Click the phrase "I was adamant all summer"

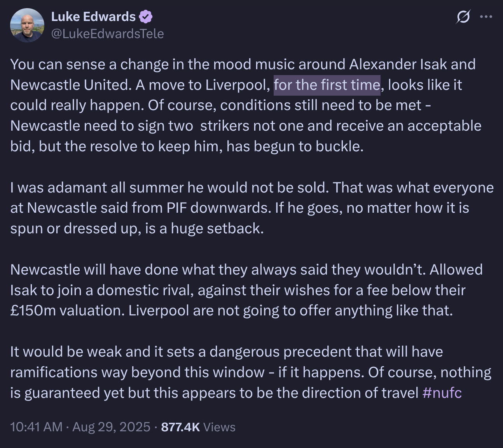point(97,188)
